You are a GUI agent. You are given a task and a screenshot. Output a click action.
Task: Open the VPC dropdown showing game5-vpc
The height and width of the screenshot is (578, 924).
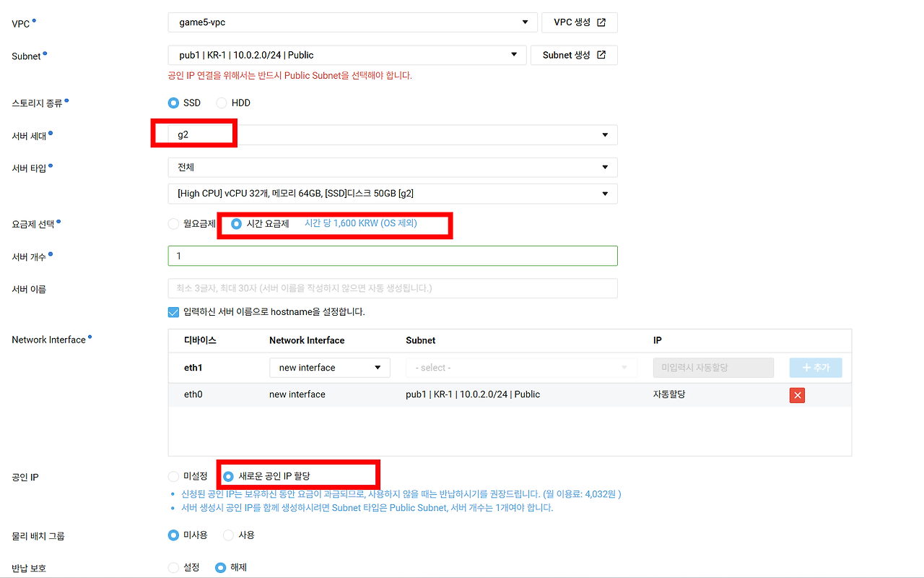click(x=353, y=22)
